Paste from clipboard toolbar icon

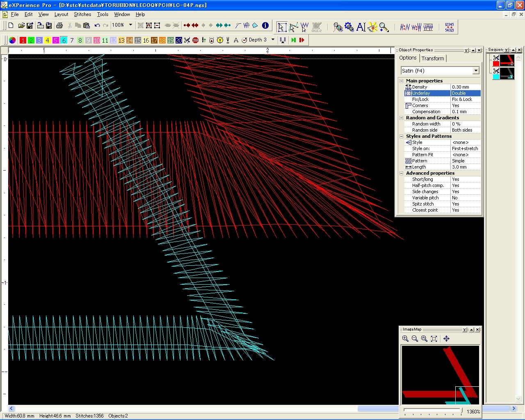click(x=87, y=25)
